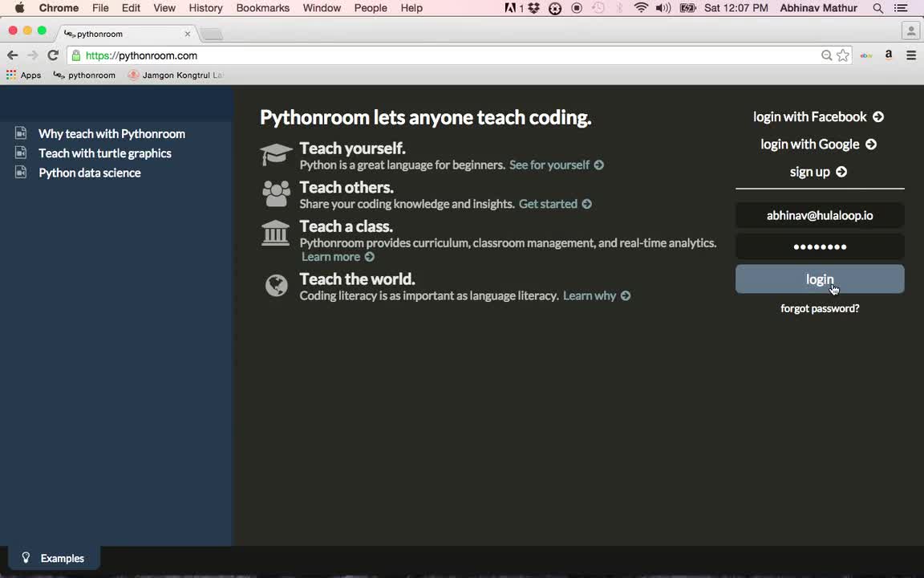Follow the Learn why link
The image size is (924, 578).
tap(597, 295)
